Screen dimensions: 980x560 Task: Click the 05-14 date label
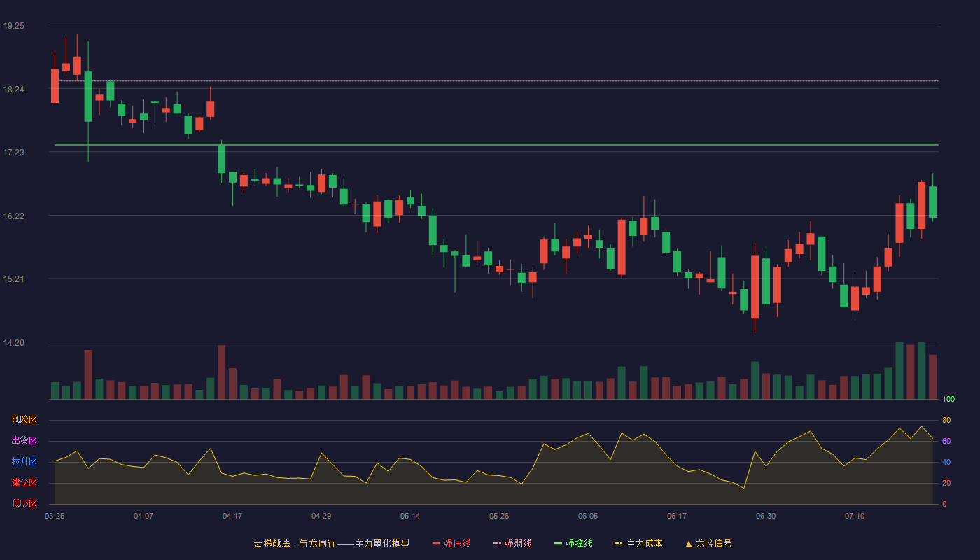[x=410, y=516]
